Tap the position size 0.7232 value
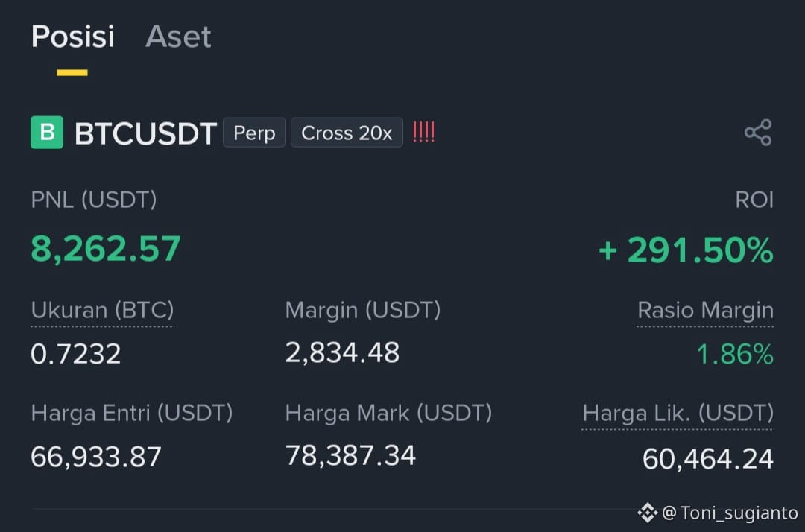Image resolution: width=805 pixels, height=532 pixels. 75,354
